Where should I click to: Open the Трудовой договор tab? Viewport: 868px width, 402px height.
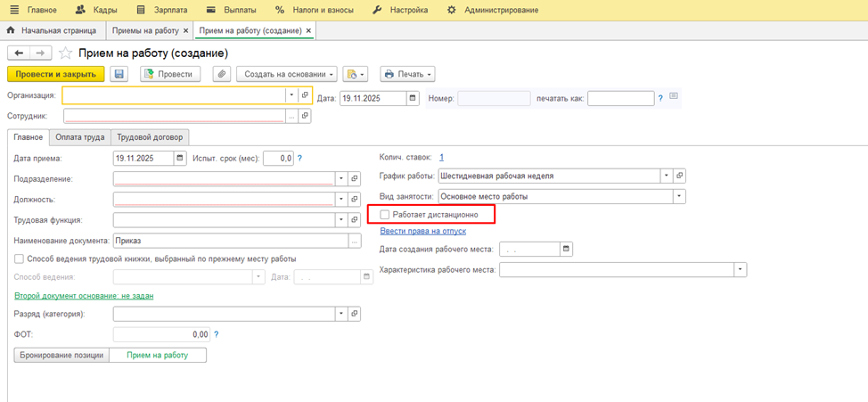[150, 137]
